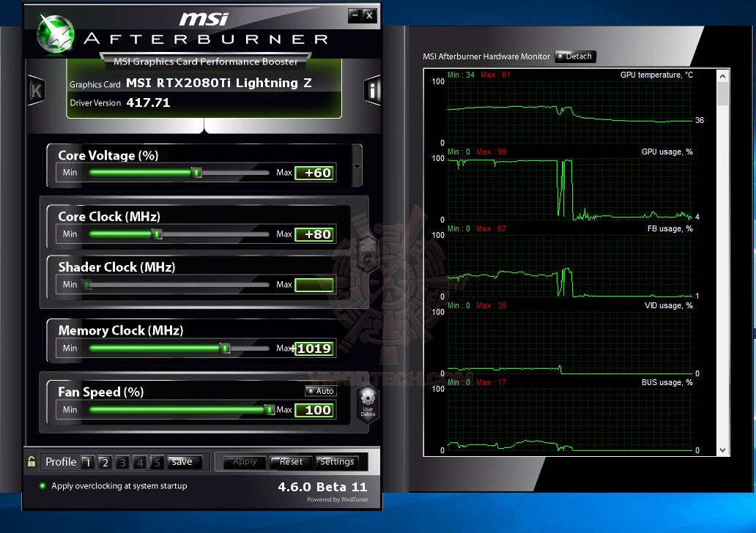Close the Afterburner window
Screen dimensions: 756x533
coord(369,15)
